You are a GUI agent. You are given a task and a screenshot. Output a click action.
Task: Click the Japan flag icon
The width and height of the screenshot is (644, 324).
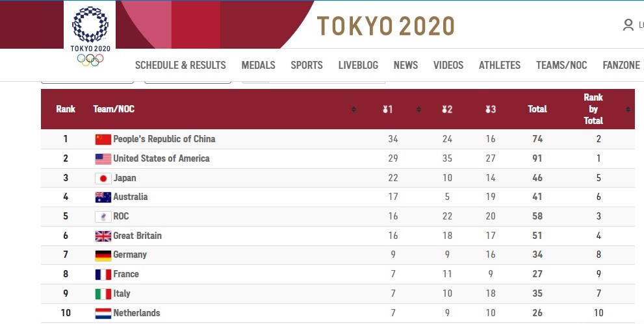coord(103,179)
